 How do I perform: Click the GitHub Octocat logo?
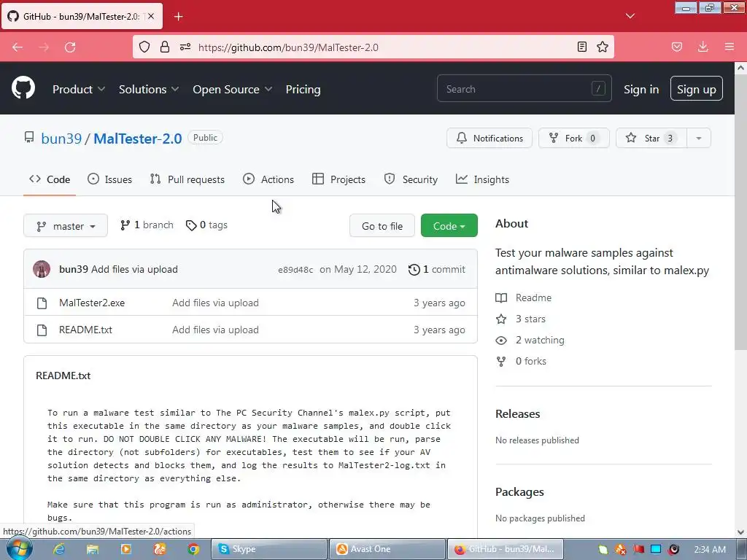pos(23,88)
